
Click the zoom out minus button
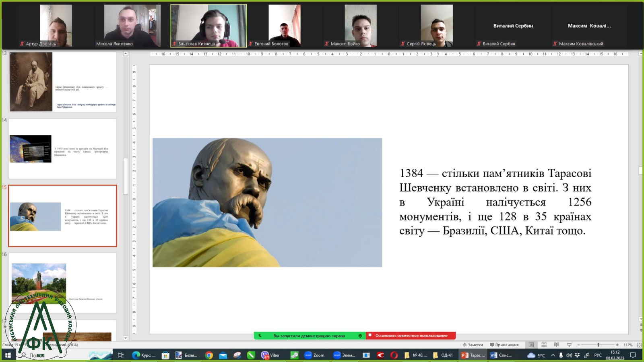point(578,345)
